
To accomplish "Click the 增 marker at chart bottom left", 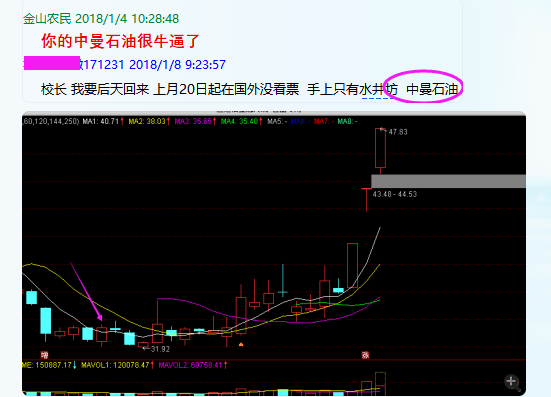I will pyautogui.click(x=44, y=354).
